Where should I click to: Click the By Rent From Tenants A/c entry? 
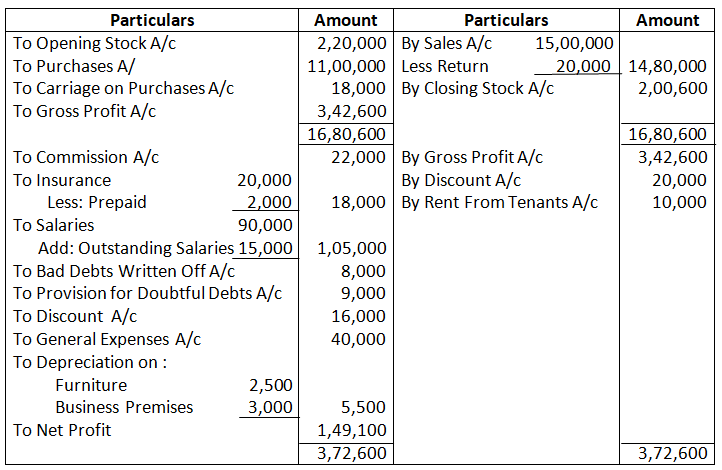[x=499, y=202]
